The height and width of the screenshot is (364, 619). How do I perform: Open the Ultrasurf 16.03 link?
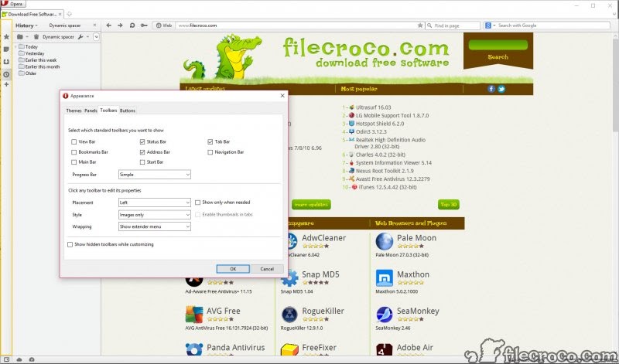[373, 107]
